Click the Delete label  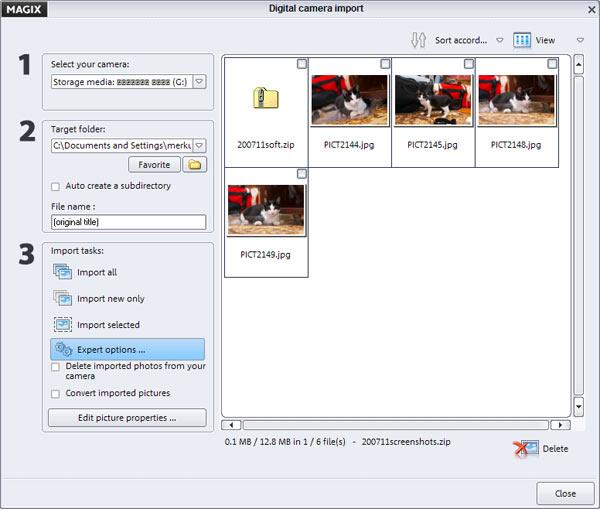[x=555, y=449]
